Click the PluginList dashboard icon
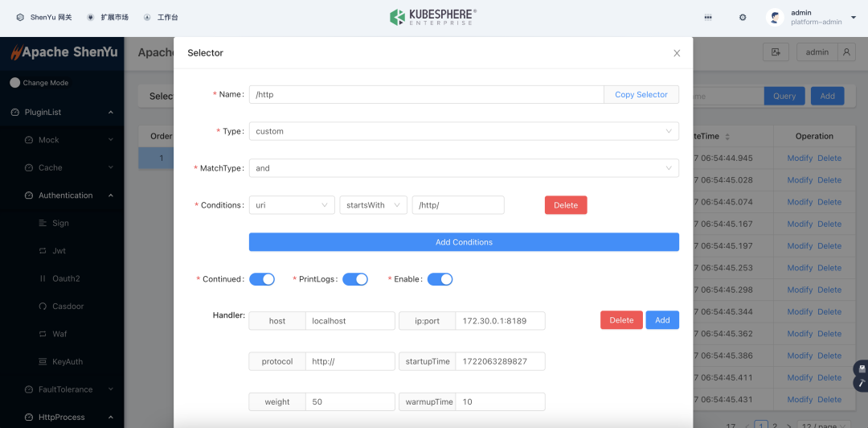868x428 pixels. (x=15, y=112)
